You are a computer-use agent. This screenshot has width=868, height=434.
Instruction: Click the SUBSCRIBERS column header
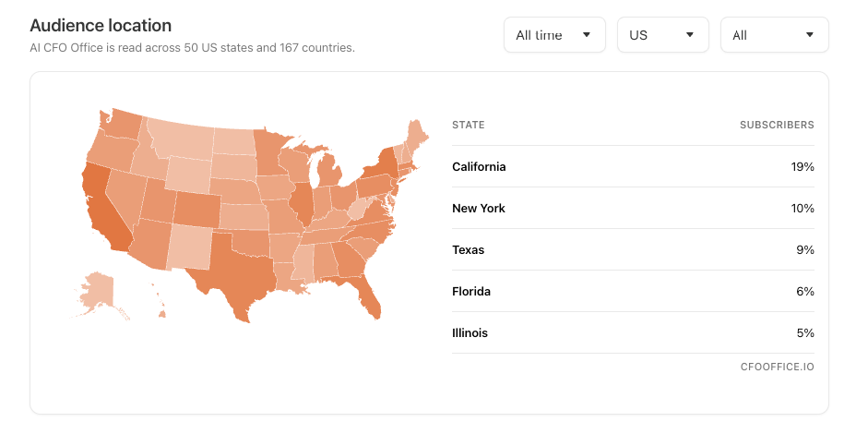click(777, 125)
